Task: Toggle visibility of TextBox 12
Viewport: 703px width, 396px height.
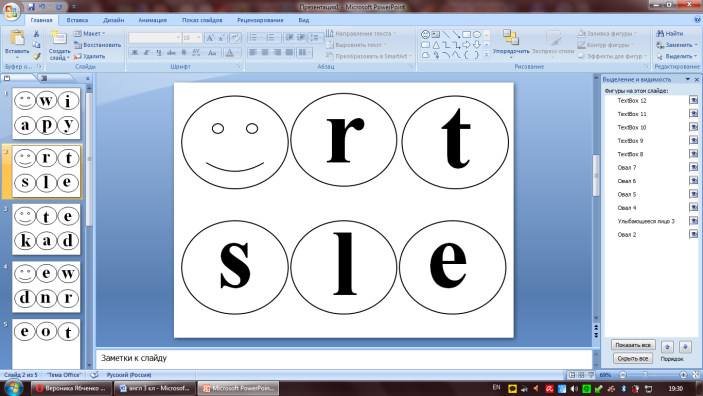Action: point(693,100)
